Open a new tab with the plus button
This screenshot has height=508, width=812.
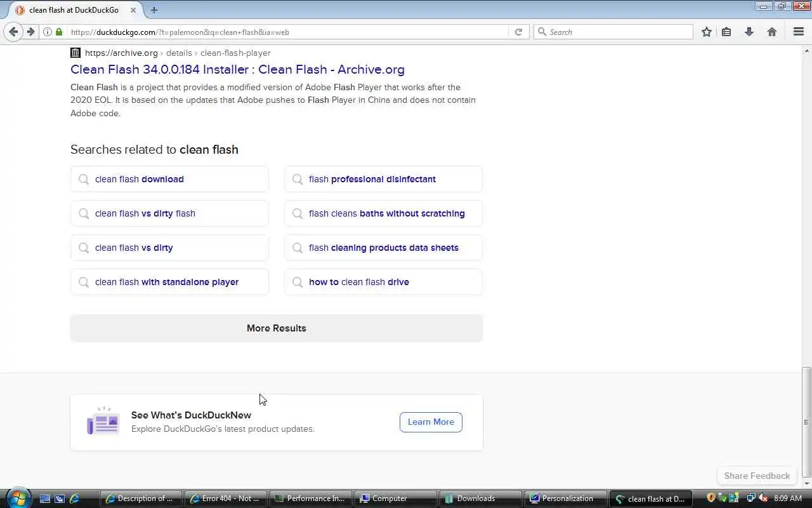coord(154,10)
